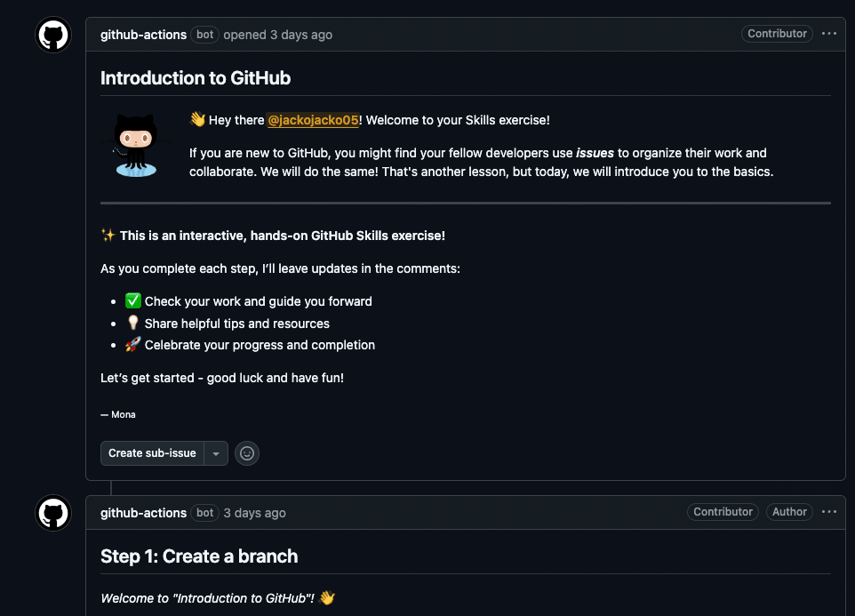This screenshot has width=855, height=616.
Task: Click the Contributor badge on the first comment
Action: coord(777,33)
